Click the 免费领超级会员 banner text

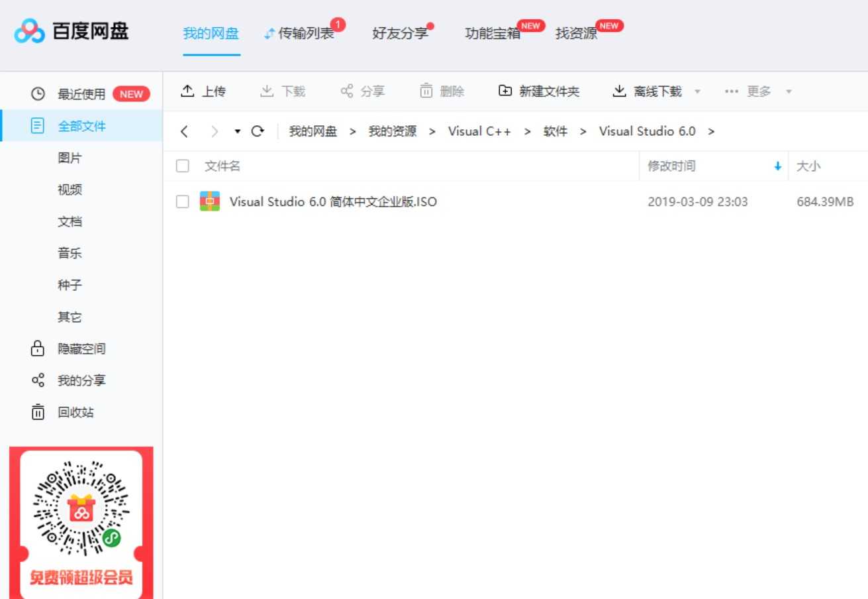[x=81, y=577]
